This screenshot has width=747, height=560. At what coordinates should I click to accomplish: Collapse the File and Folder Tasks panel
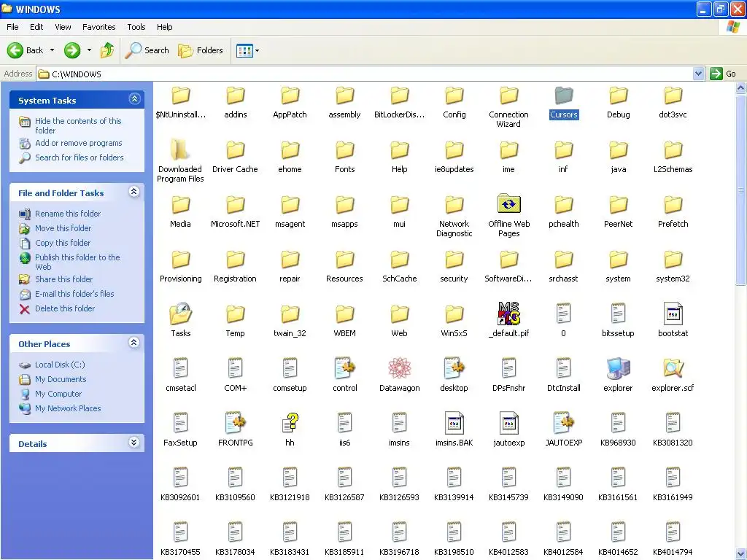point(134,192)
